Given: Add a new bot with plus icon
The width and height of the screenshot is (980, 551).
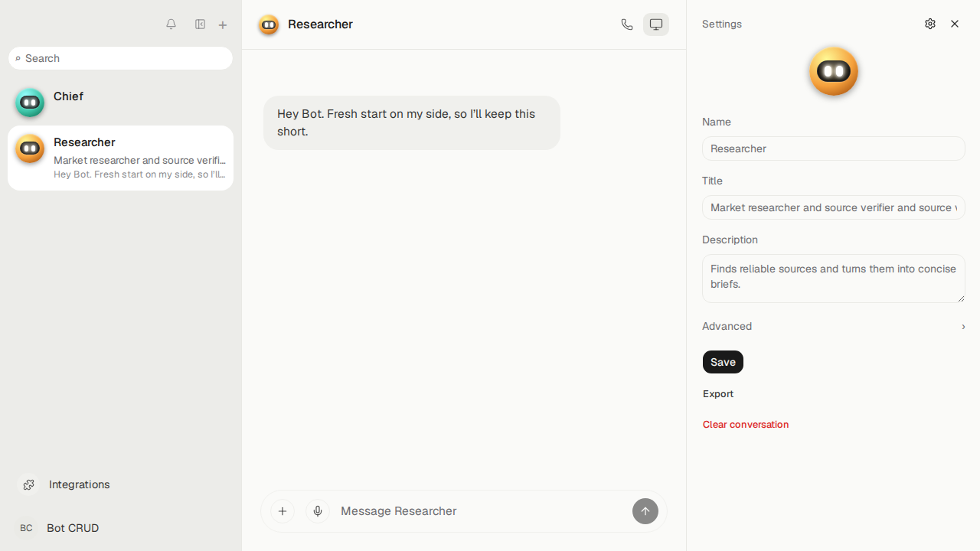Looking at the screenshot, I should click(x=223, y=25).
